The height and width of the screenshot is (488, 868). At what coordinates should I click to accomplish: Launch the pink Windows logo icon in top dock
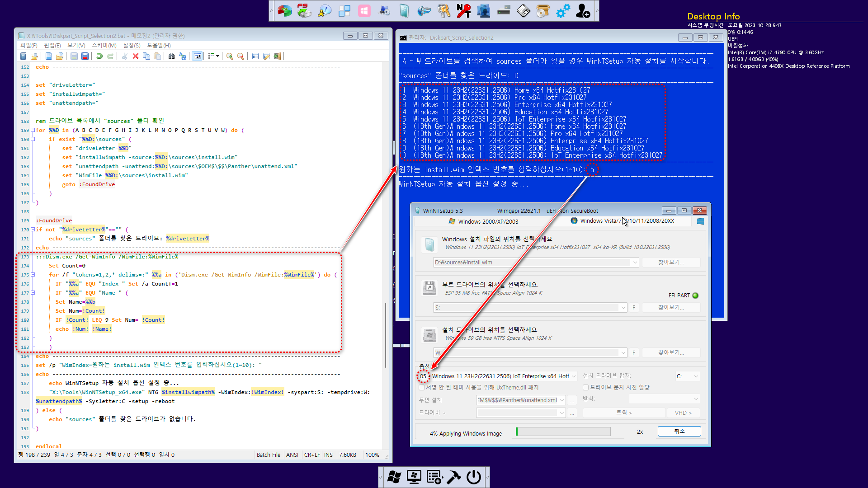364,10
